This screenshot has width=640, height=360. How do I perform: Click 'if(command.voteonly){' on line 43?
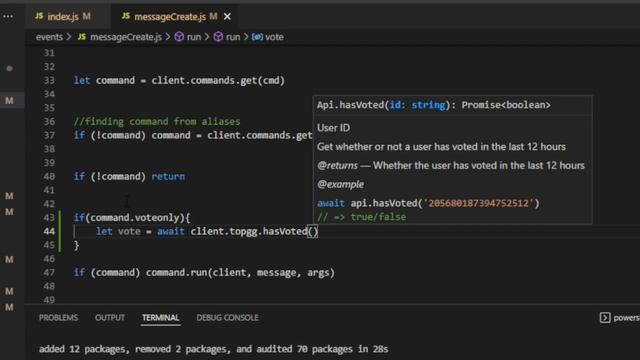tap(132, 218)
